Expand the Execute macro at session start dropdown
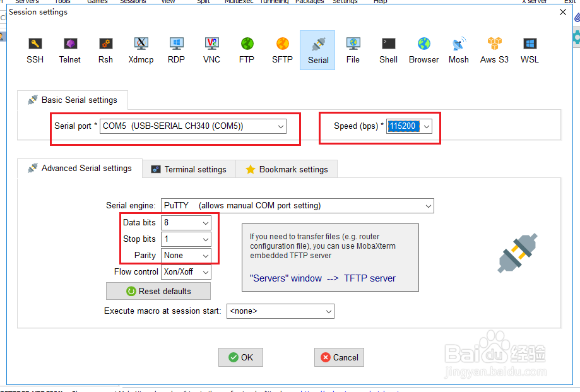 click(x=280, y=311)
